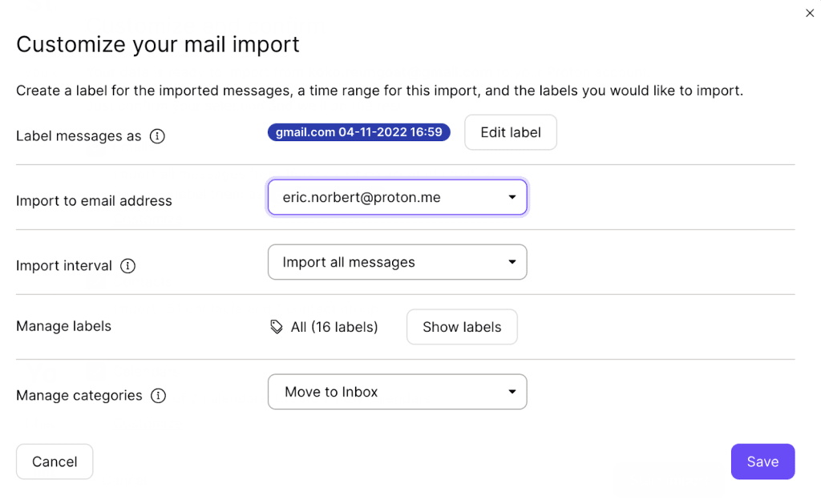Close the mail import dialog with X
Viewport: 821px width, 504px height.
click(x=810, y=14)
